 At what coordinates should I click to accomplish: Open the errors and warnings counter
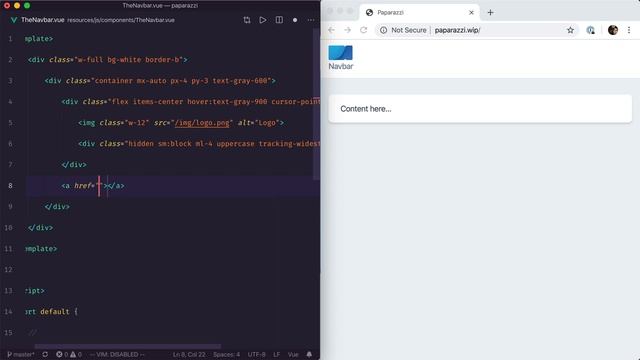pyautogui.click(x=69, y=354)
